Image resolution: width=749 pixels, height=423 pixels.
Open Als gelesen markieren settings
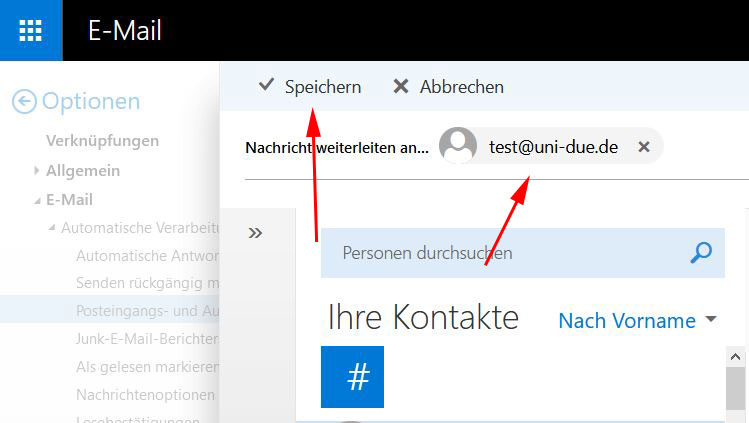146,367
